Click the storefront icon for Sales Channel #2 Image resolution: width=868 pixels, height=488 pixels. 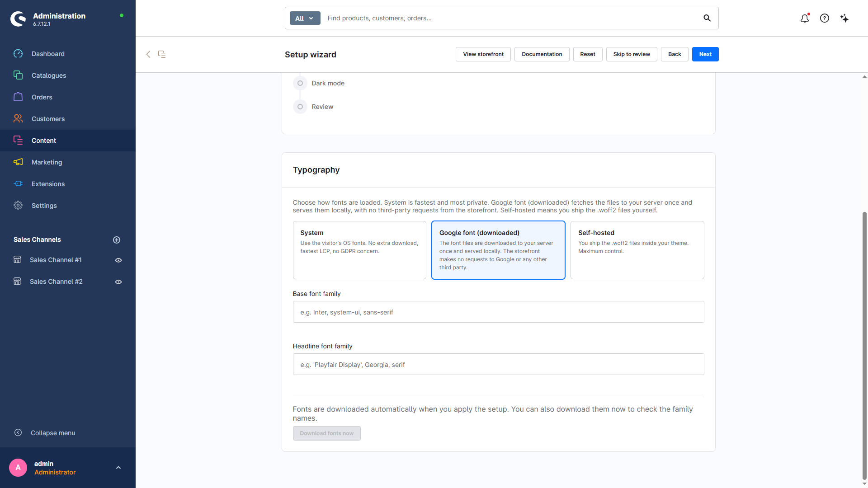click(17, 282)
